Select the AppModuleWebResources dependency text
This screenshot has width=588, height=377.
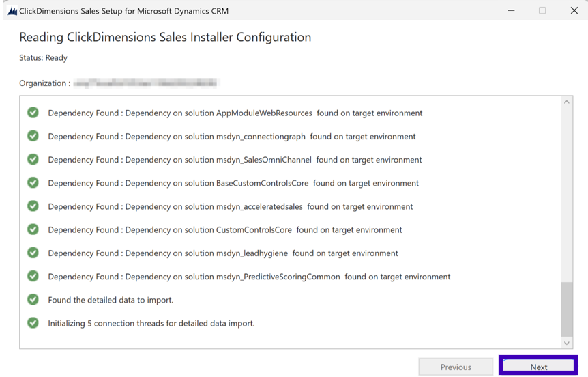click(235, 113)
